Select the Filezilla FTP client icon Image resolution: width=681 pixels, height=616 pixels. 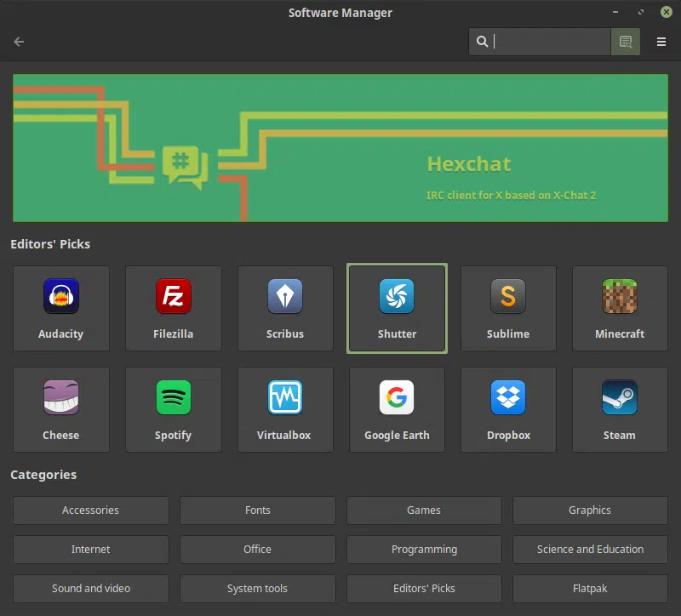(173, 308)
